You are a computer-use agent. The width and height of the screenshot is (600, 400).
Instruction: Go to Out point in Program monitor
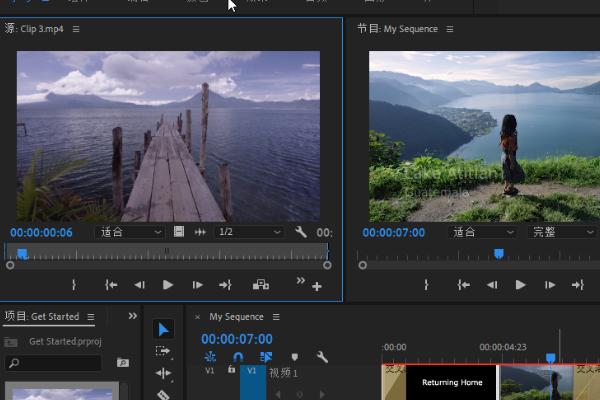point(578,285)
